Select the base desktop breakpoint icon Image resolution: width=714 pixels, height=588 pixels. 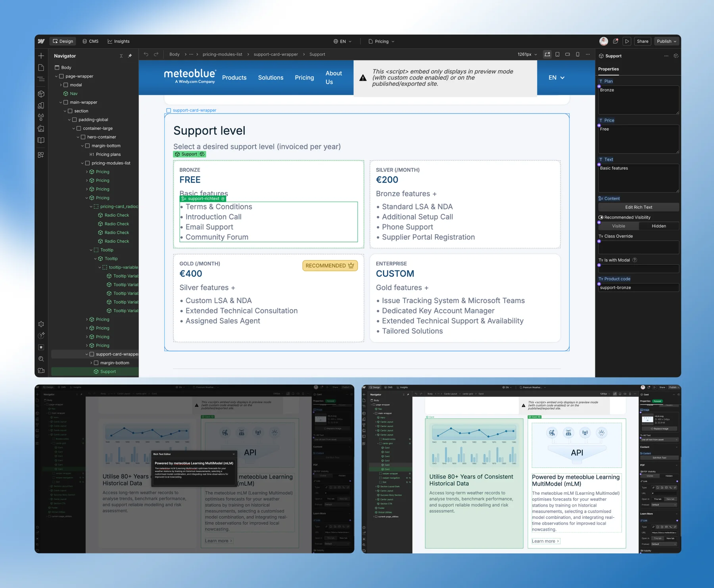(x=547, y=54)
